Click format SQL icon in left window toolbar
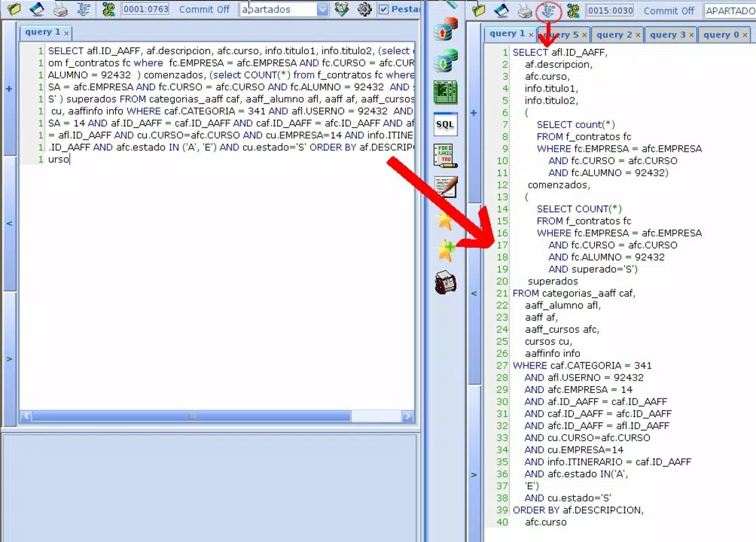Image resolution: width=756 pixels, height=542 pixels. point(83,9)
